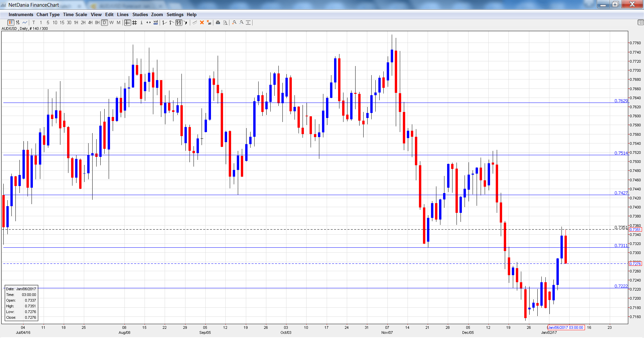Click the zoom out magnifier icon

click(241, 22)
